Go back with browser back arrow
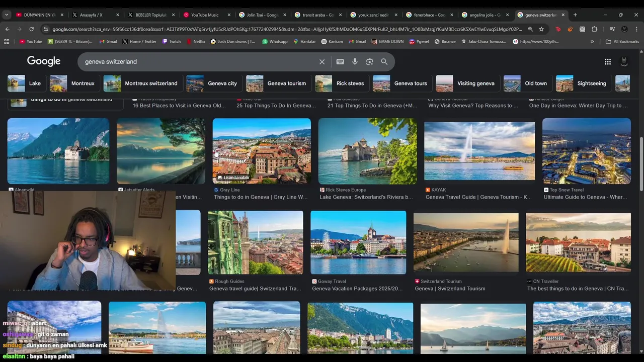The image size is (644, 362). (7, 29)
